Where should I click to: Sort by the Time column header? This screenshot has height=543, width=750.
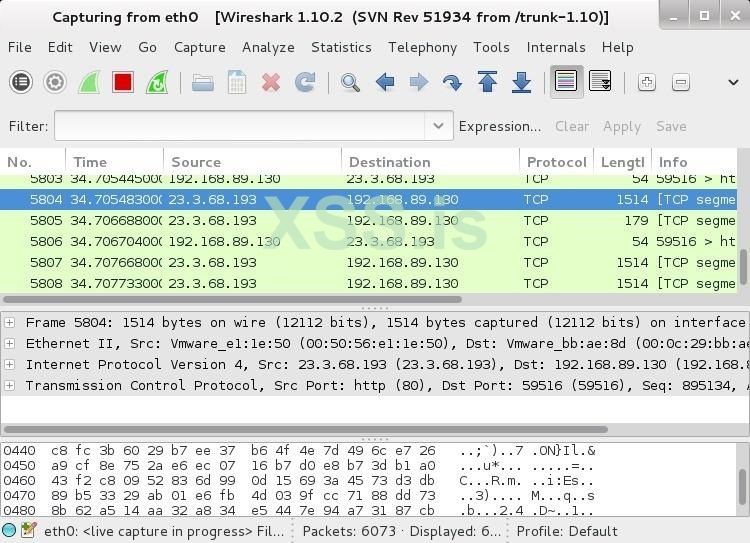click(114, 162)
